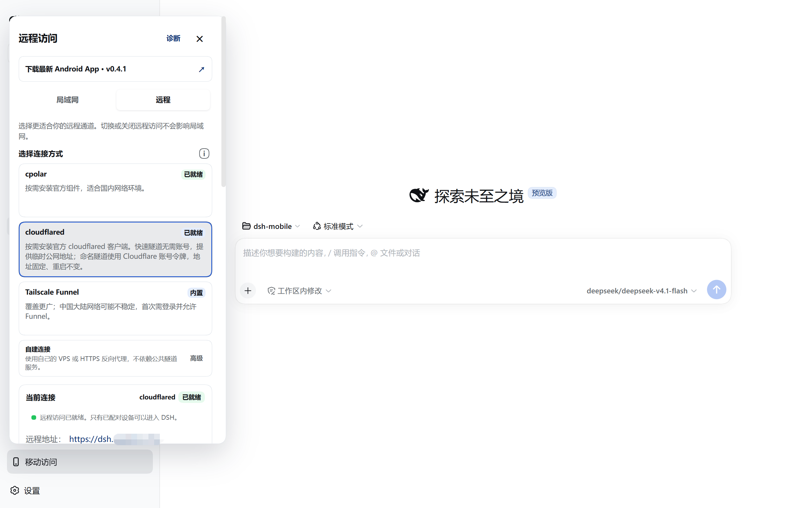
Task: Expand the dsh-mobile workspace dropdown
Action: coord(271,226)
